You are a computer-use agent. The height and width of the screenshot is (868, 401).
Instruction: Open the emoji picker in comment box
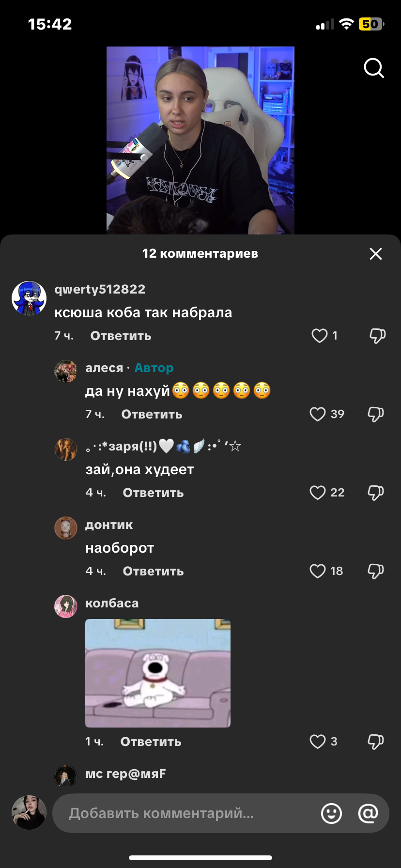click(x=332, y=813)
